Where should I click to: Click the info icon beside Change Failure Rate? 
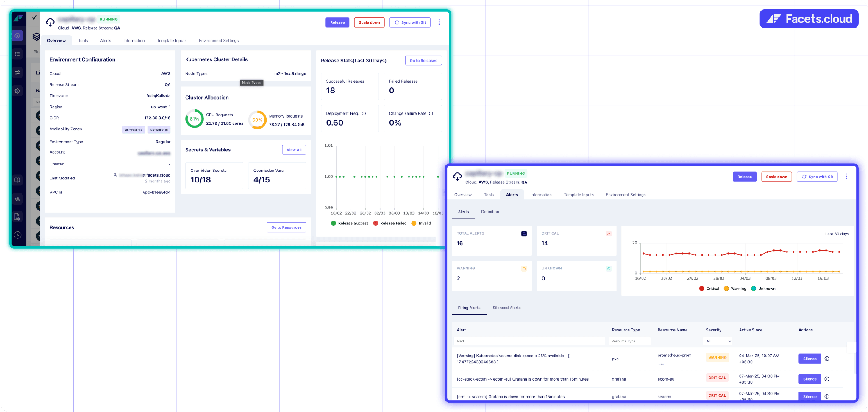[431, 114]
